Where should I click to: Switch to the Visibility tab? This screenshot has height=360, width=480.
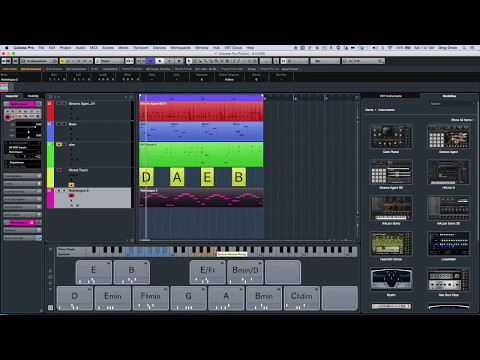(33, 96)
